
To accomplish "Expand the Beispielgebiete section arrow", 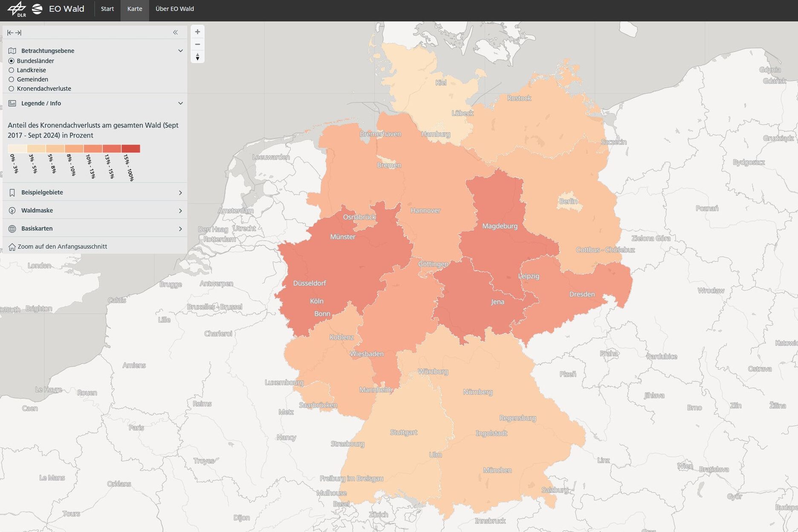I will click(x=180, y=193).
